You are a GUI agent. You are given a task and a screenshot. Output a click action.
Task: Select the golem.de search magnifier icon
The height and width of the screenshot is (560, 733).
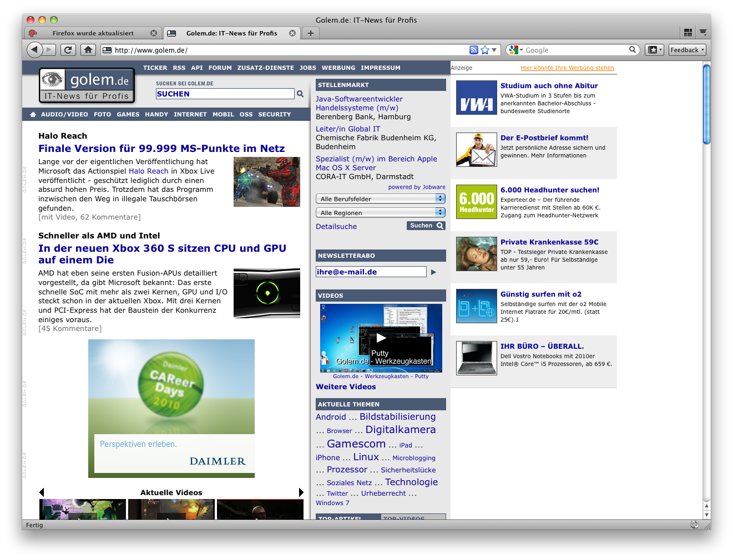coord(300,94)
